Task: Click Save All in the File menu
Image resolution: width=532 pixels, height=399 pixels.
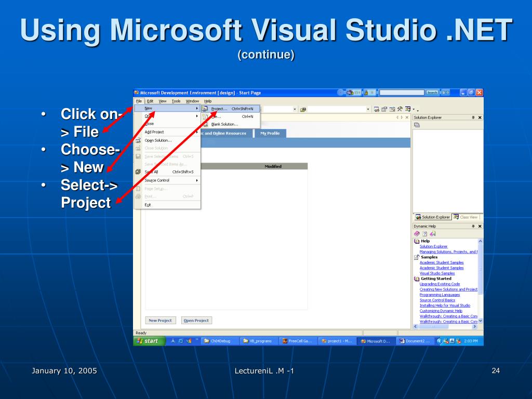Action: point(167,172)
